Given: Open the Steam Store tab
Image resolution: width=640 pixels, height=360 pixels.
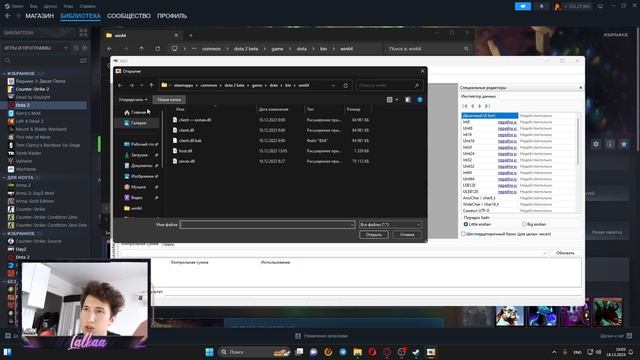Looking at the screenshot, I should pyautogui.click(x=40, y=16).
